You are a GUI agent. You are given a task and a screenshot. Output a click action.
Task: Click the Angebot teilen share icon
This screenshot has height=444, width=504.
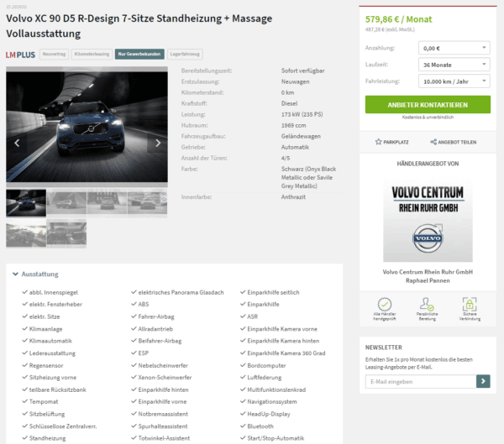(433, 142)
